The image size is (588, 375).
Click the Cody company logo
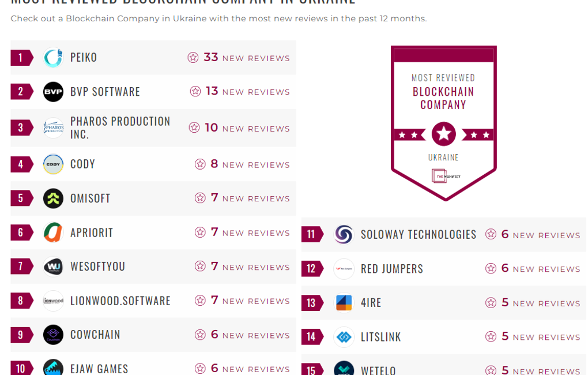(x=53, y=164)
